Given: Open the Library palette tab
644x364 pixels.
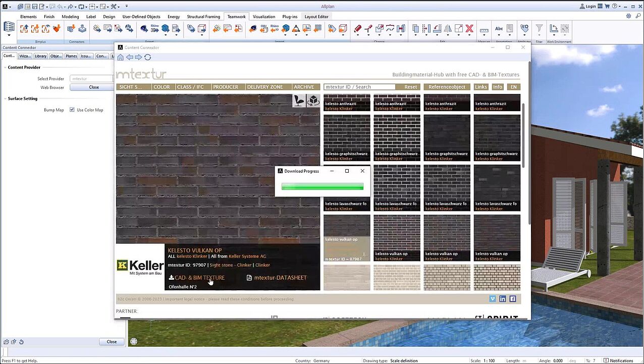Looking at the screenshot, I should tap(40, 56).
